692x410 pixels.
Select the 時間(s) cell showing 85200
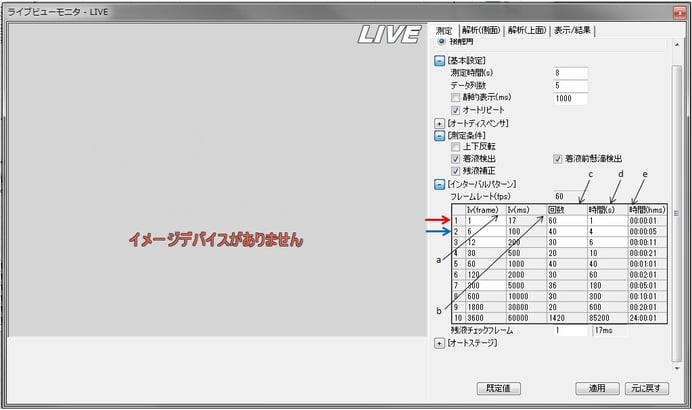607,318
